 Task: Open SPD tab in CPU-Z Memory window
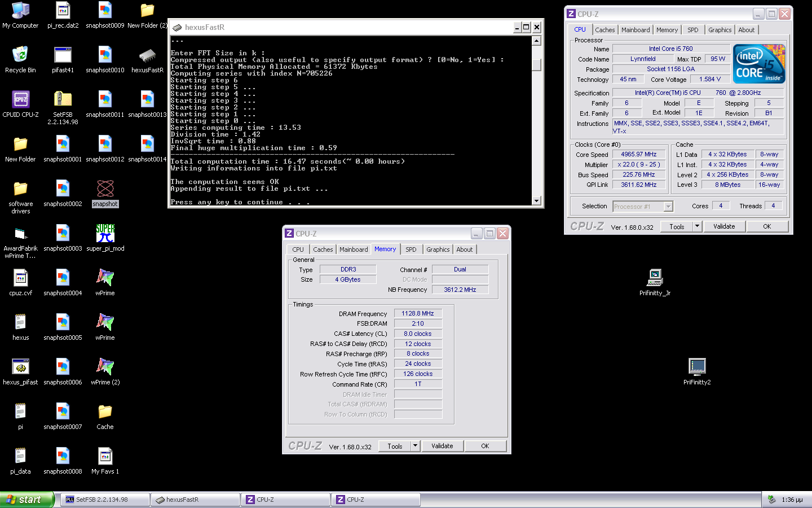coord(411,249)
